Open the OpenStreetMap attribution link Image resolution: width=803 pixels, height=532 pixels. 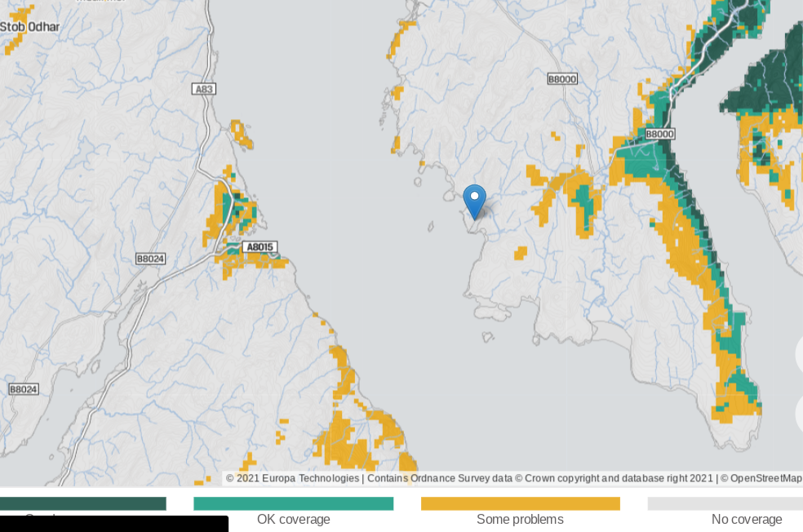pyautogui.click(x=765, y=478)
